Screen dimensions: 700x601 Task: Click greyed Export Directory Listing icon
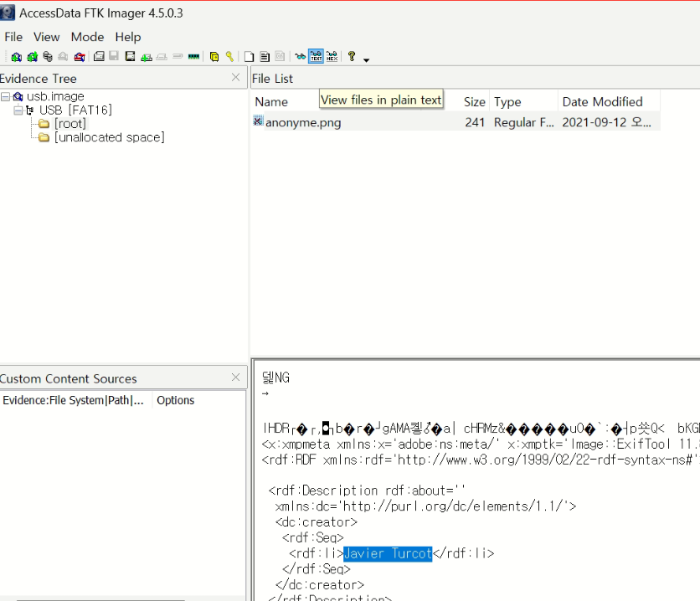[280, 56]
